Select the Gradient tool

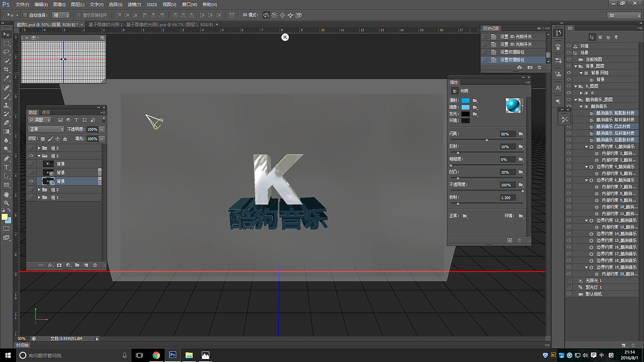tap(7, 131)
